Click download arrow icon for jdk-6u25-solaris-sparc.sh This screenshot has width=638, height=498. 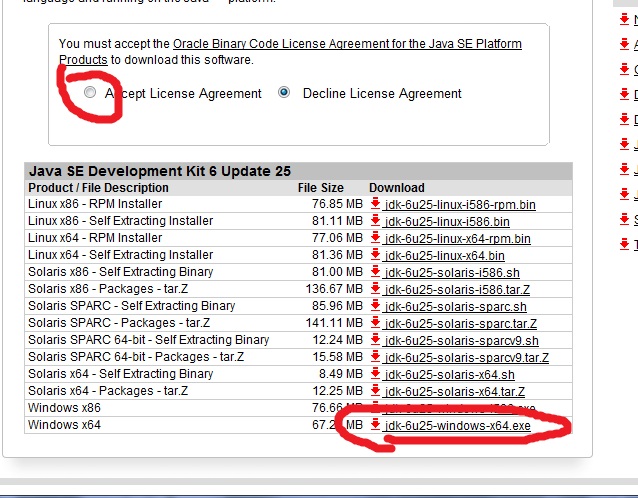[x=376, y=306]
